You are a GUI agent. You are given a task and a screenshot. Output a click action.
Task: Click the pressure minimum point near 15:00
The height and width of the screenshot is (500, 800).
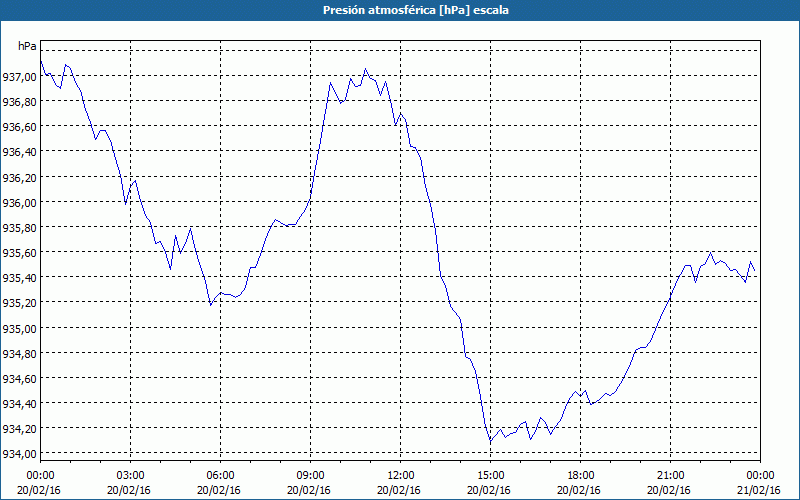[490, 440]
